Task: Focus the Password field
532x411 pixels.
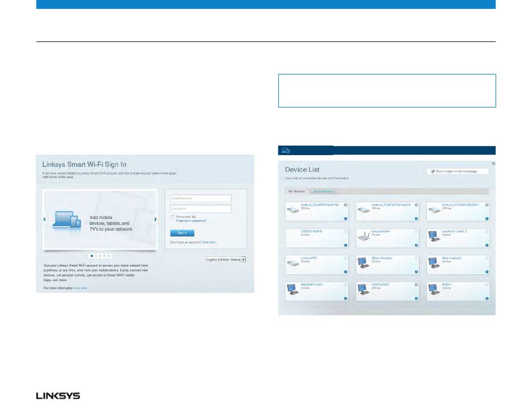Action: (x=201, y=209)
